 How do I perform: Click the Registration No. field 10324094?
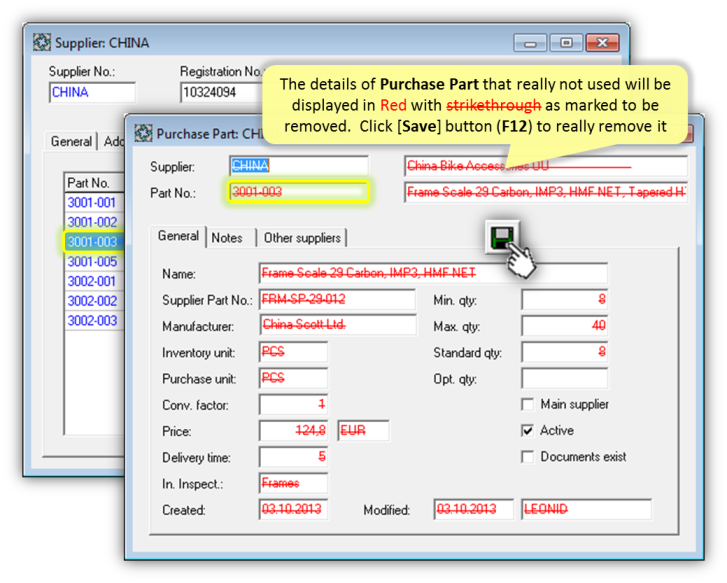223,92
